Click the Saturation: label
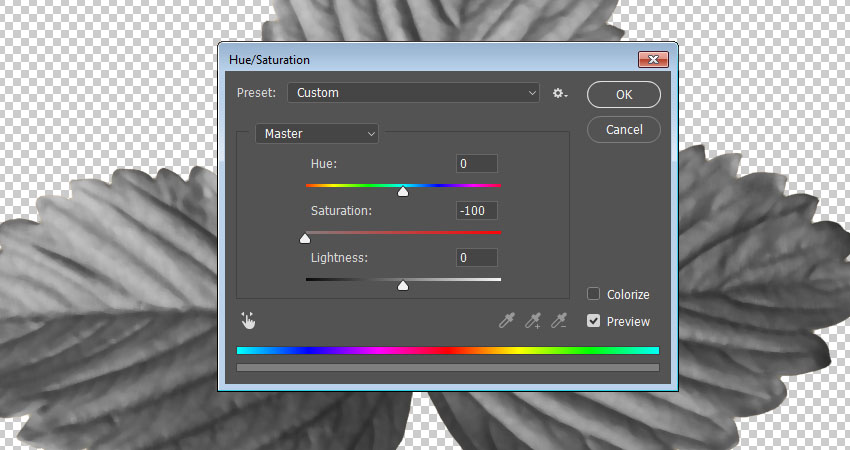Viewport: 850px width, 450px height. [342, 210]
